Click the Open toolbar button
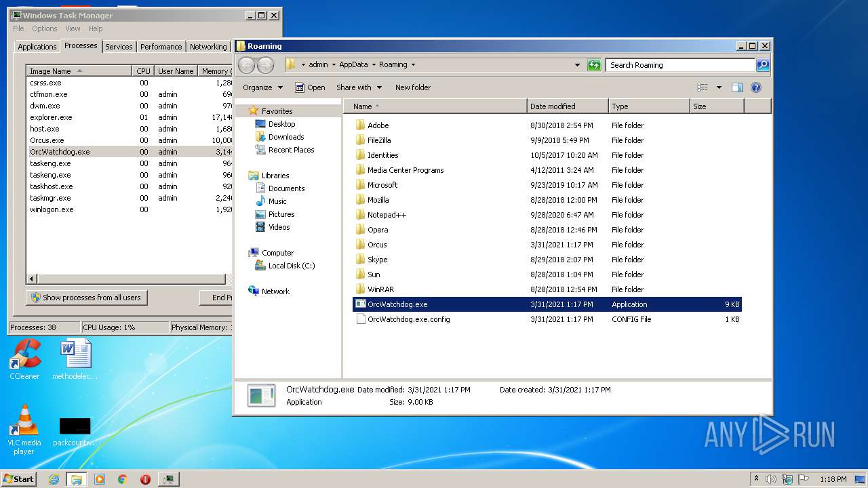This screenshot has height=488, width=868. coord(310,87)
